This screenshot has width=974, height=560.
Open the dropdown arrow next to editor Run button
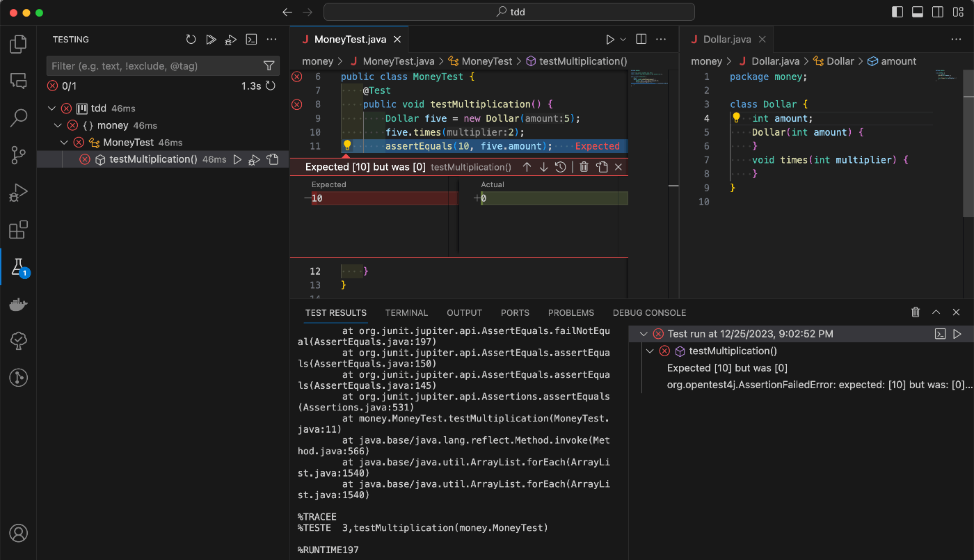[x=623, y=40]
